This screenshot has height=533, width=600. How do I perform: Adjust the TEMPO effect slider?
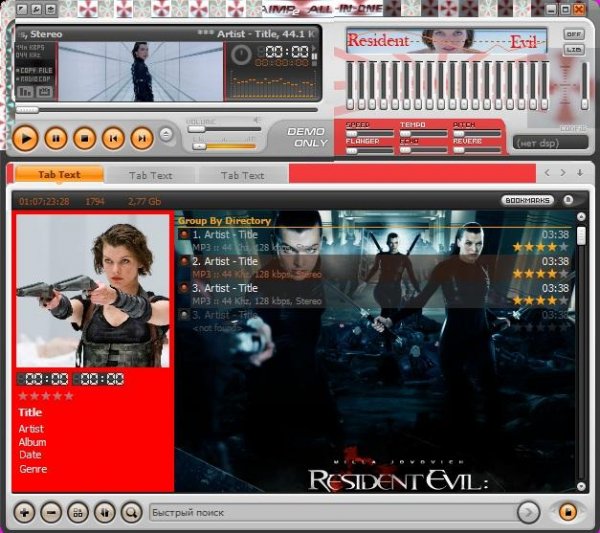[x=423, y=134]
